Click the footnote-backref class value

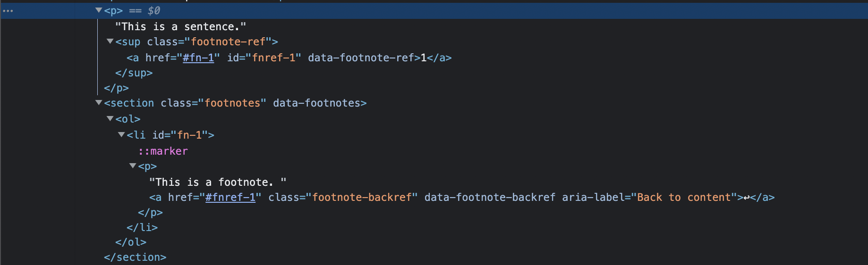click(362, 197)
